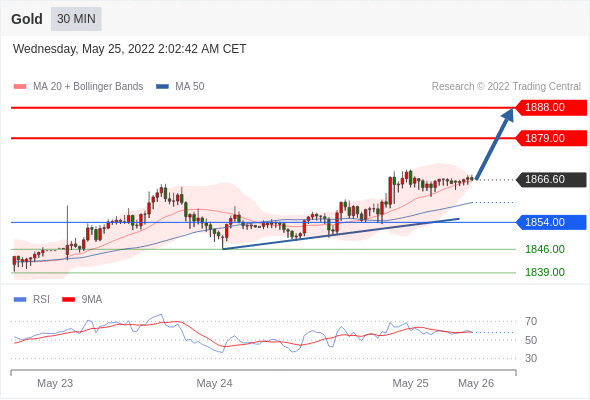Click 'Research © 2022 Trading Central' credit text

tap(506, 87)
